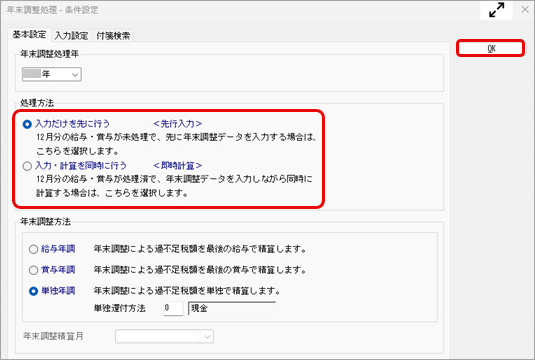The width and height of the screenshot is (535, 360).
Task: Choose the 給与年調 radio button
Action: [33, 249]
